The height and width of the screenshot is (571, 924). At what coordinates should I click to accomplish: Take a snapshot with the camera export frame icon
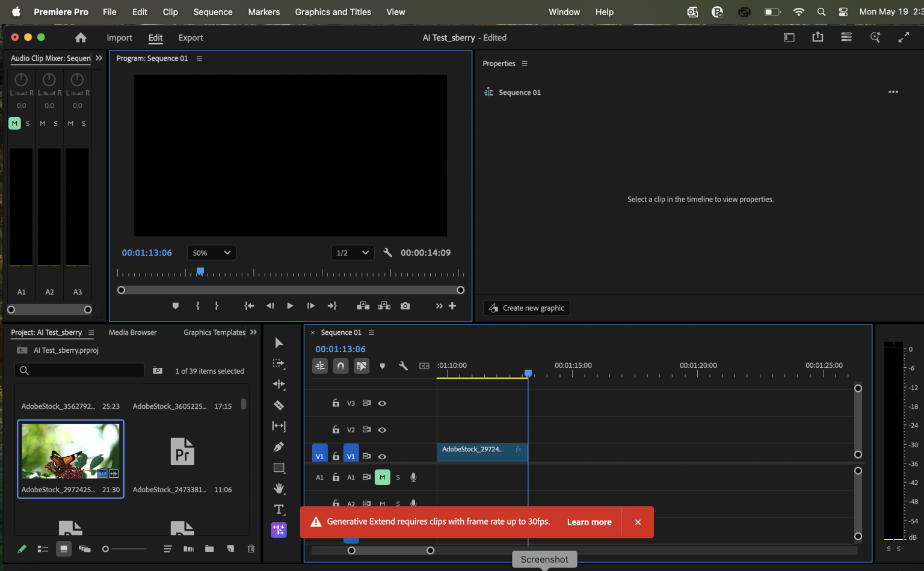click(405, 305)
